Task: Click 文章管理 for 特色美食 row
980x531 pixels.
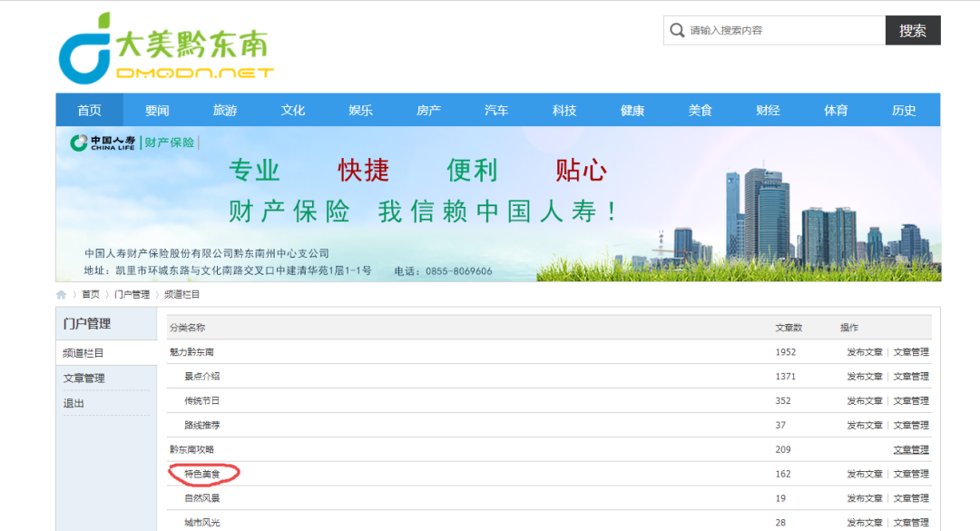Action: [x=911, y=474]
